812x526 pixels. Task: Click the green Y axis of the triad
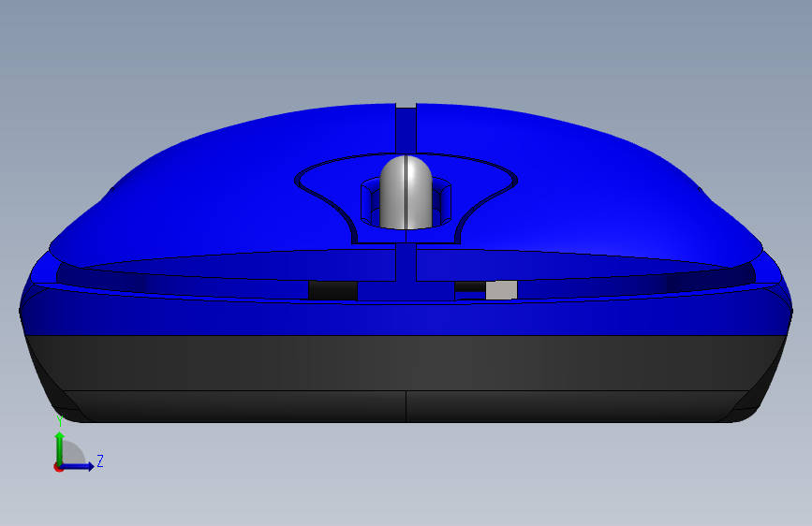point(60,447)
